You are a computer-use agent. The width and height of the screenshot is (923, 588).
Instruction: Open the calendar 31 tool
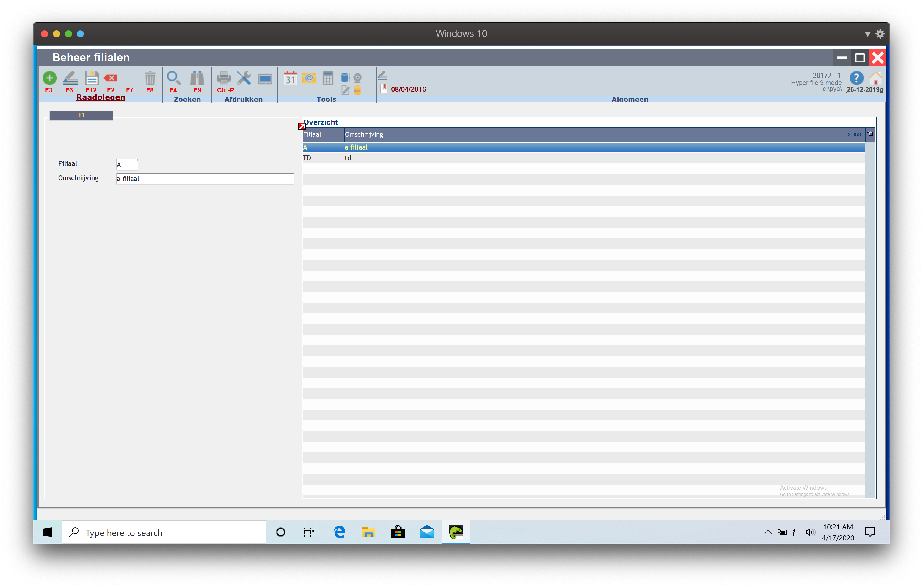(290, 78)
